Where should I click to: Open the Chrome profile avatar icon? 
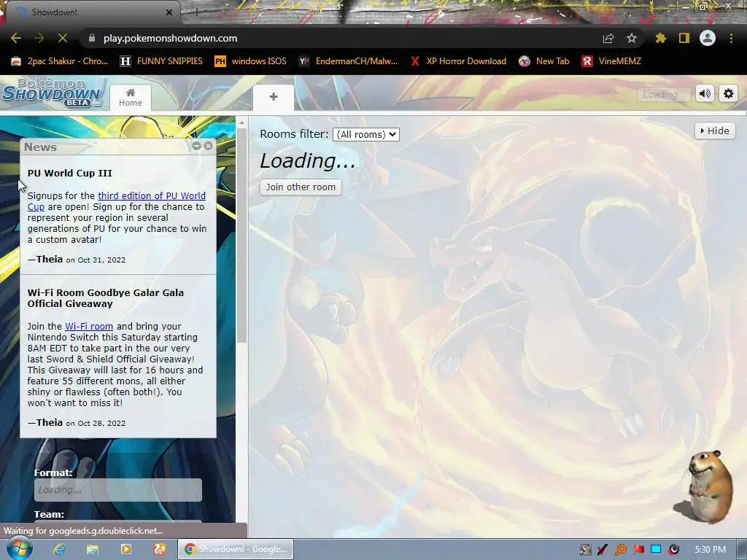click(x=708, y=38)
